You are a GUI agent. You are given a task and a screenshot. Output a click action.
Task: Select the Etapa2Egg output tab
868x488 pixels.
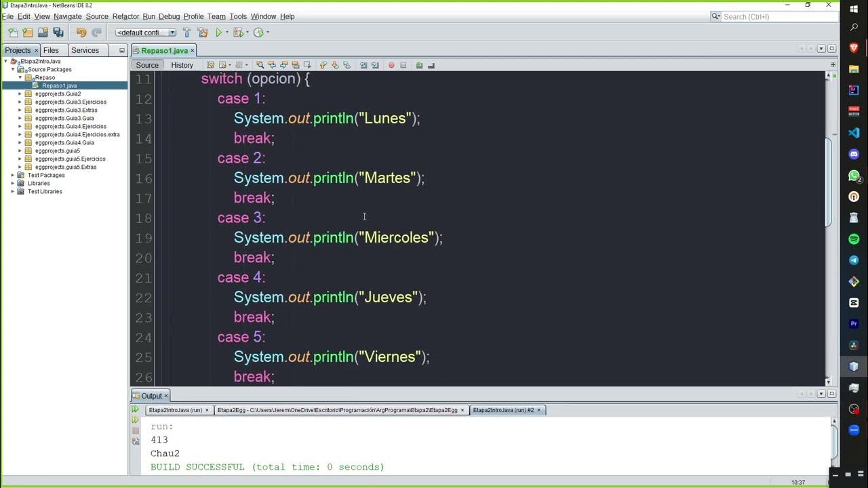[x=340, y=410]
